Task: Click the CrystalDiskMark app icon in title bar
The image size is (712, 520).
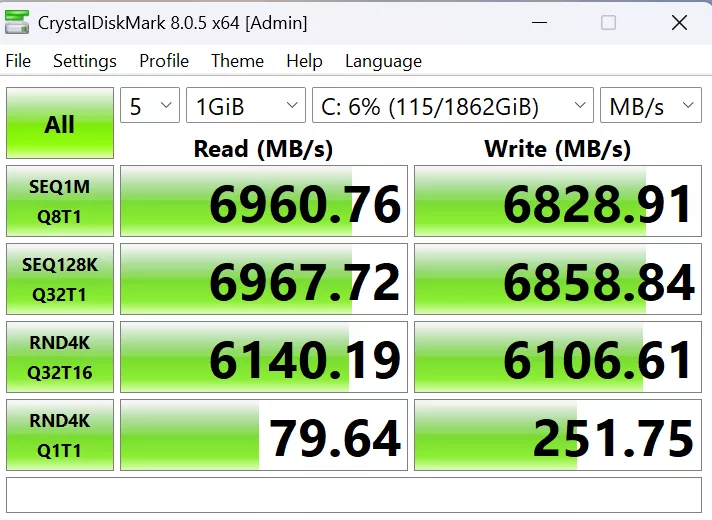Action: 17,22
